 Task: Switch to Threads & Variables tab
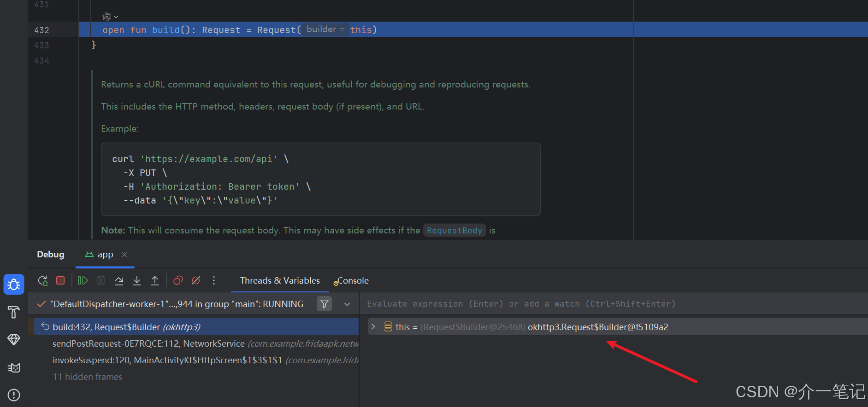click(280, 280)
